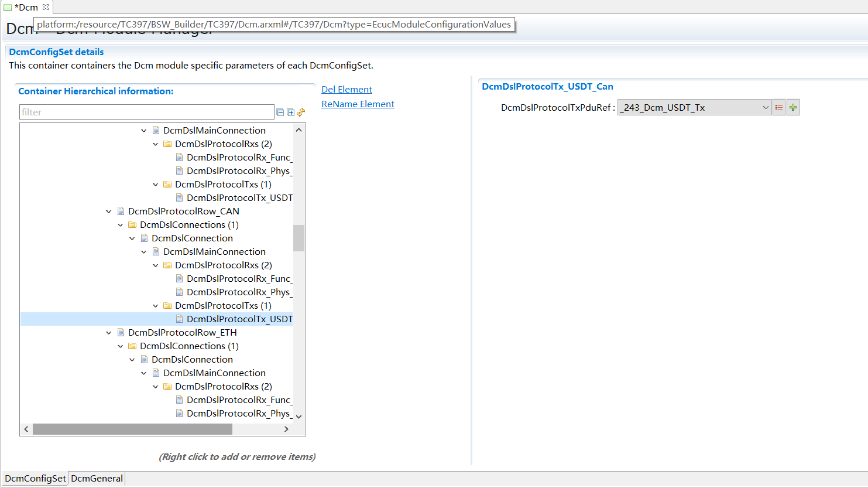Collapse DcmDslProtocolTxs under DcmDslProtocolRow_CAN

point(156,306)
